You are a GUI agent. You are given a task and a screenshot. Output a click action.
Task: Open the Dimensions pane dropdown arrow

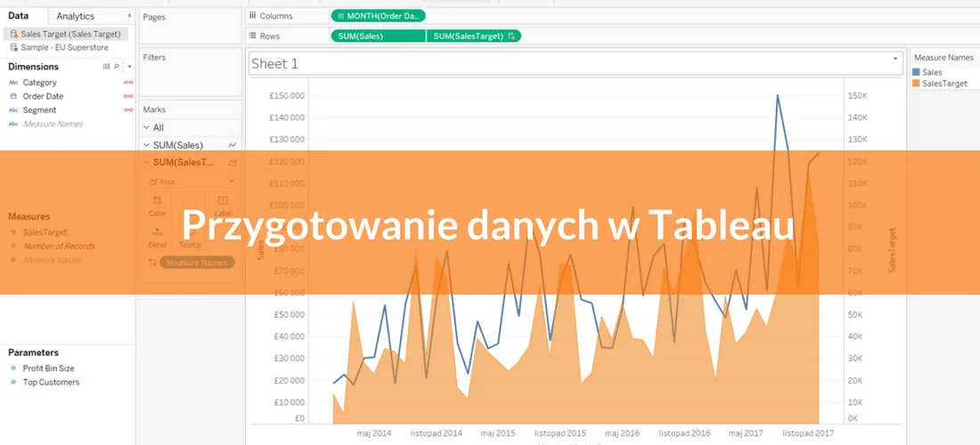pos(129,66)
